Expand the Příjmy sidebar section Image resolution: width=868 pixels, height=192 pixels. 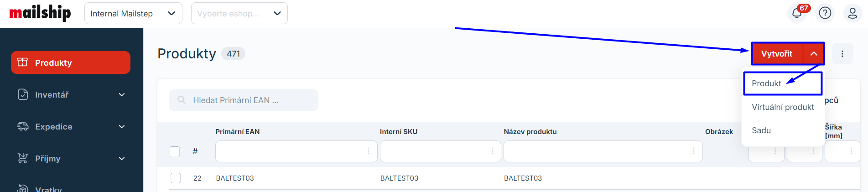click(x=121, y=159)
